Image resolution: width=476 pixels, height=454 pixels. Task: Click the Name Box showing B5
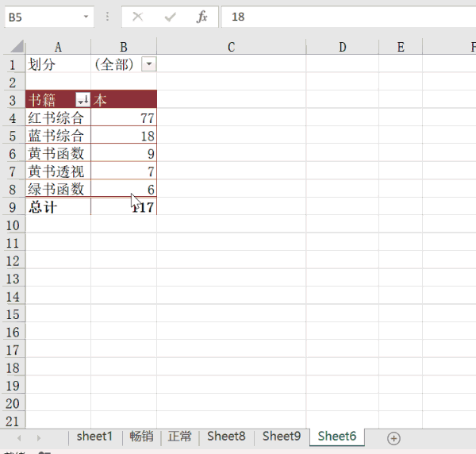49,17
